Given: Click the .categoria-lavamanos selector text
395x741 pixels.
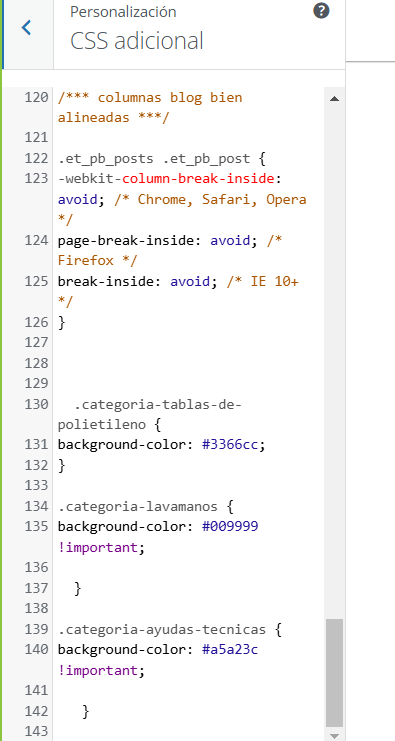Looking at the screenshot, I should click(138, 507).
